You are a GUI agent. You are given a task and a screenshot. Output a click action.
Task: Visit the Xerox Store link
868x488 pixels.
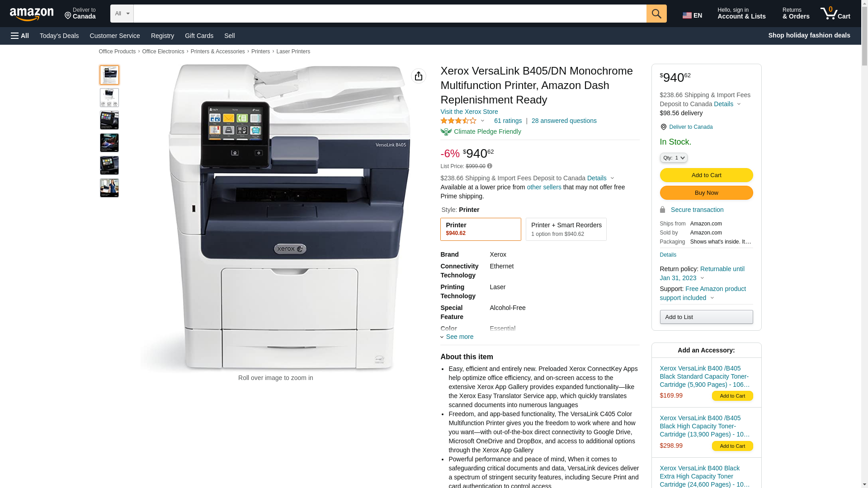click(x=469, y=112)
